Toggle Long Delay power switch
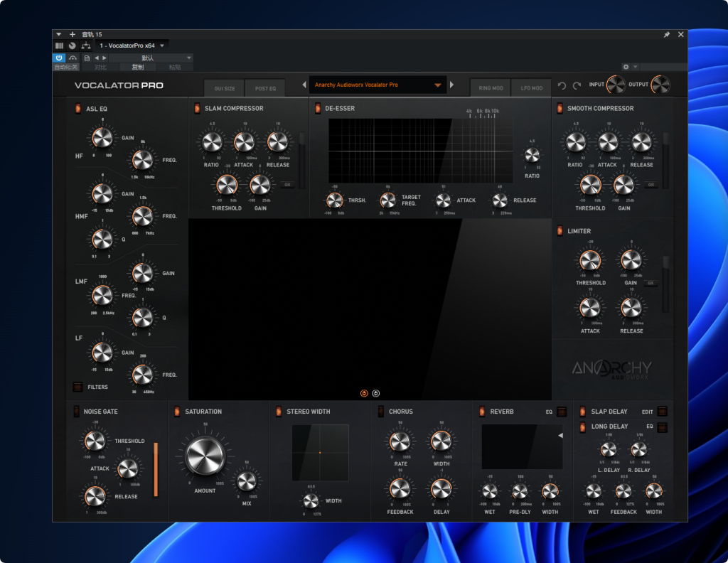The image size is (728, 563). [x=583, y=427]
